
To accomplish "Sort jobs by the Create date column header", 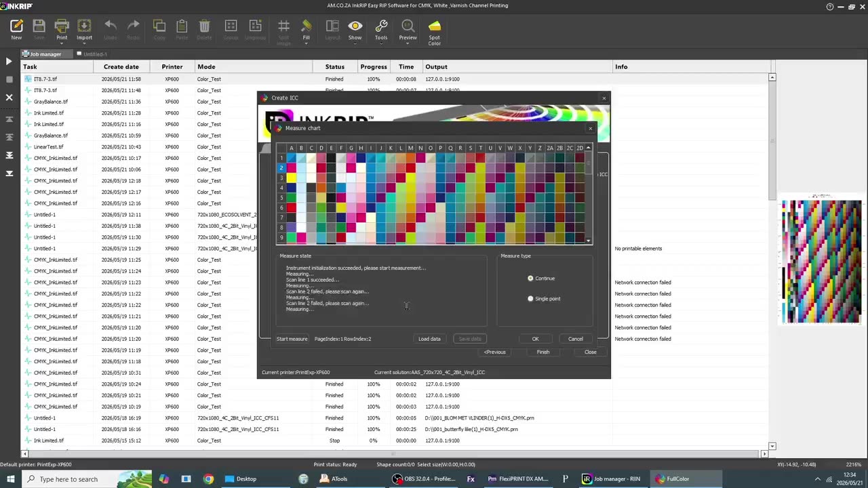I will pyautogui.click(x=121, y=67).
